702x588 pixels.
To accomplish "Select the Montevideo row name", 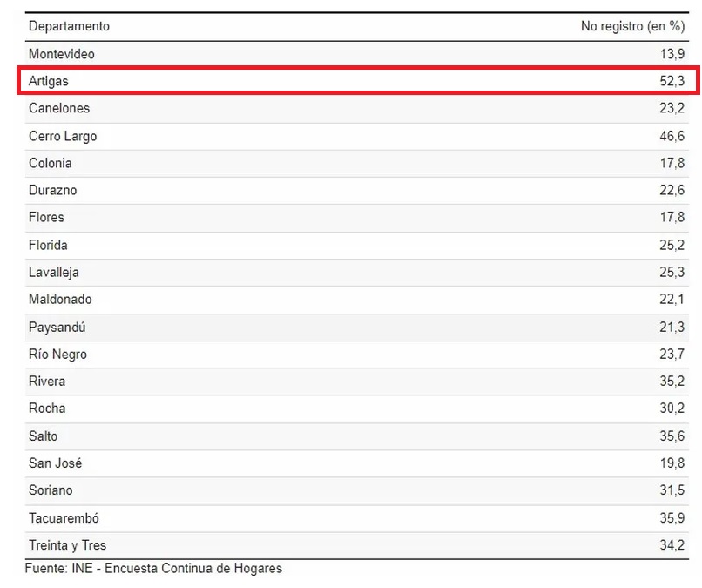I will click(x=61, y=54).
